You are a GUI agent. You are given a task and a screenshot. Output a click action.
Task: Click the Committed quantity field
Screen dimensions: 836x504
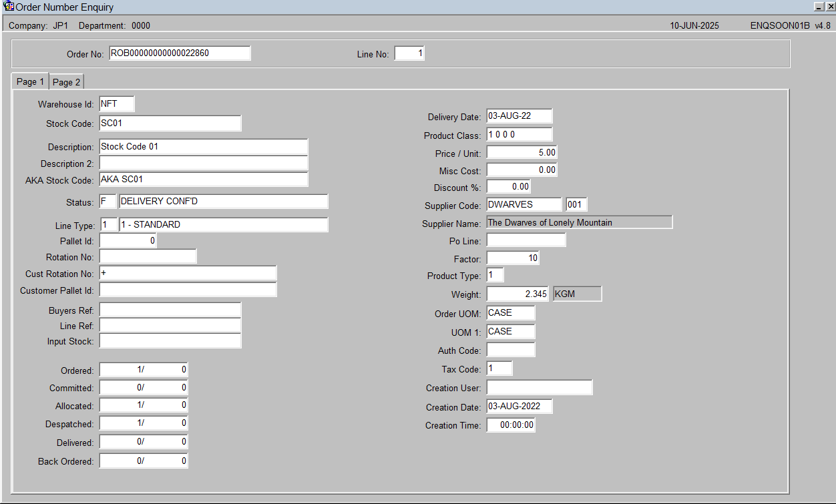[x=144, y=388]
